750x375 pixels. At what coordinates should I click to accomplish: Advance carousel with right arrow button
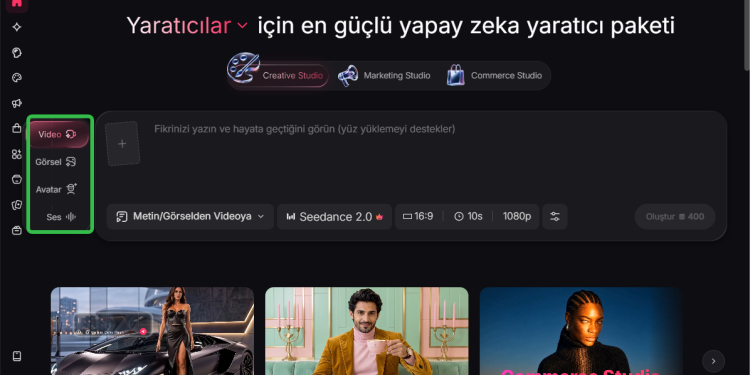pos(713,361)
